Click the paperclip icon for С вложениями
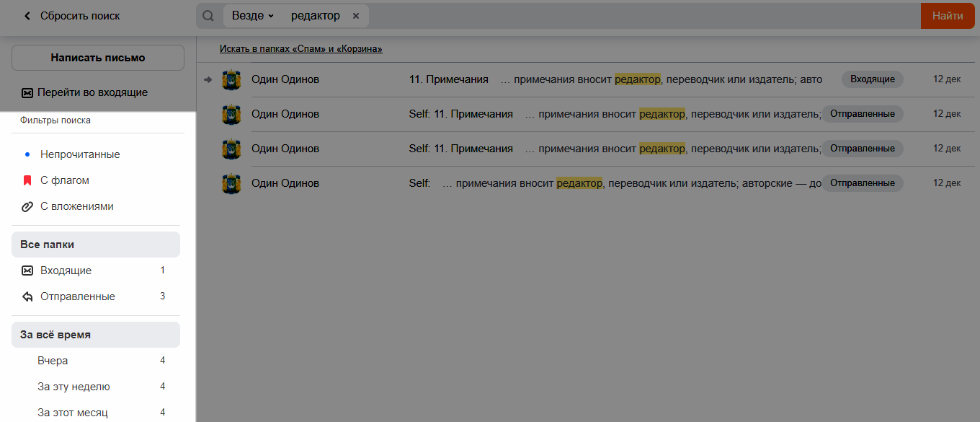 pyautogui.click(x=27, y=206)
